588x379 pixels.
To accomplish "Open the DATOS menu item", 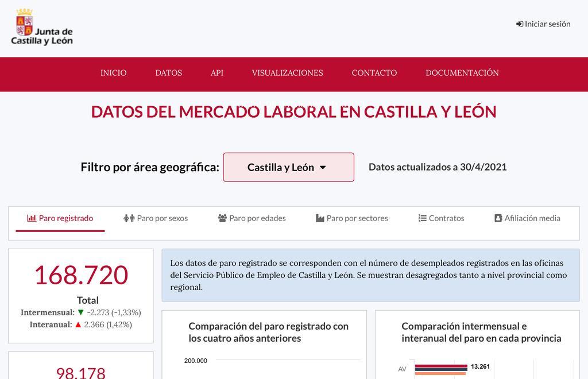I will (169, 73).
